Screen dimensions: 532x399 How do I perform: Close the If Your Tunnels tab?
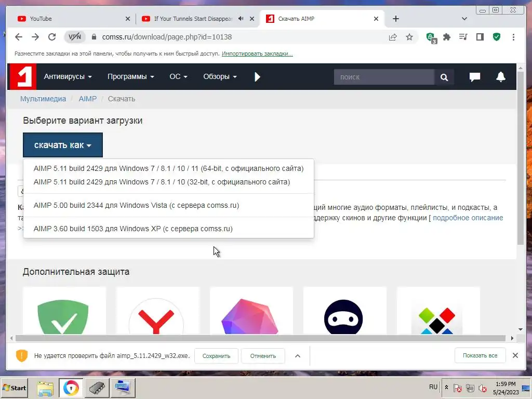coord(252,19)
